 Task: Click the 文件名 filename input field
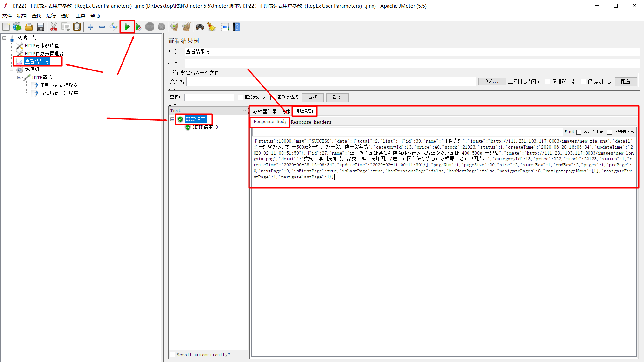click(331, 82)
